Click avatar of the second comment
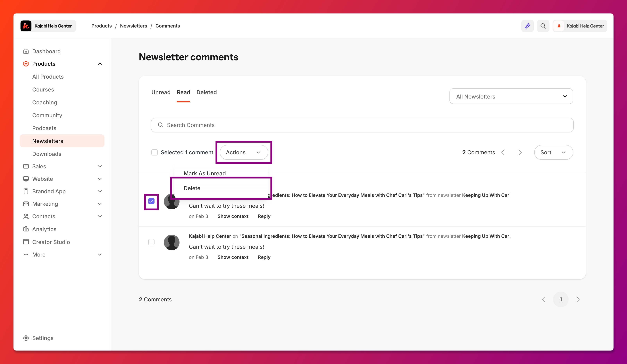The height and width of the screenshot is (364, 627). point(172,242)
